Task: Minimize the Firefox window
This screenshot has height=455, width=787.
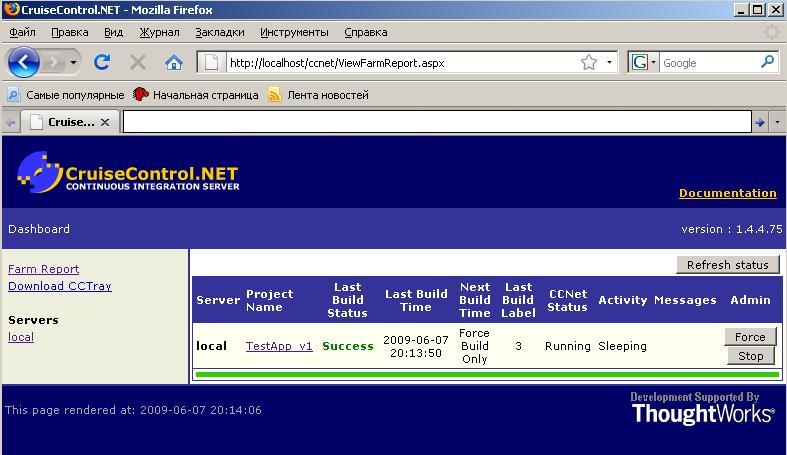Action: [x=741, y=10]
